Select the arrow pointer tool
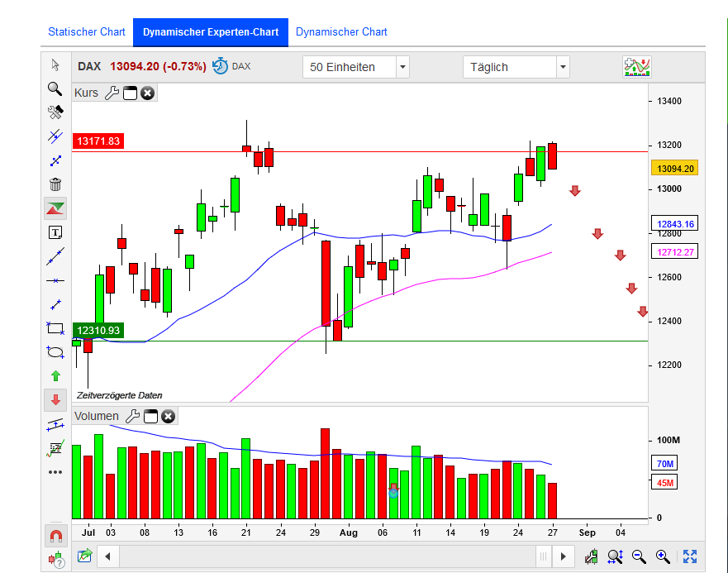The image size is (728, 573). [x=55, y=64]
